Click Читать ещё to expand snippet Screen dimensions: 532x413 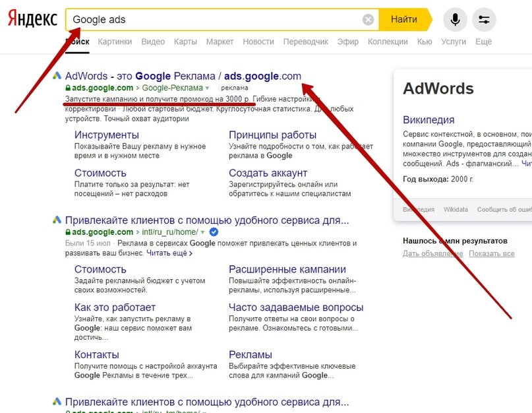point(169,253)
